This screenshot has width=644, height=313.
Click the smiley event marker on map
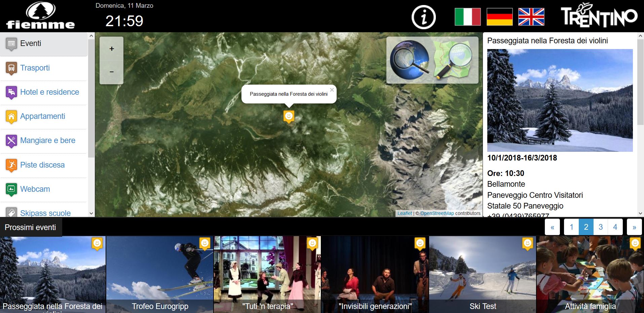click(x=289, y=117)
